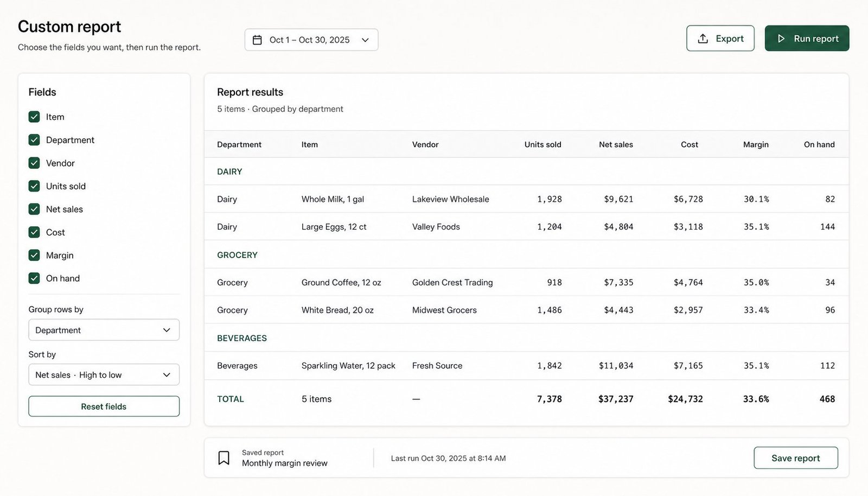Click the $37,237 total net sales
The height and width of the screenshot is (496, 868).
(x=616, y=399)
